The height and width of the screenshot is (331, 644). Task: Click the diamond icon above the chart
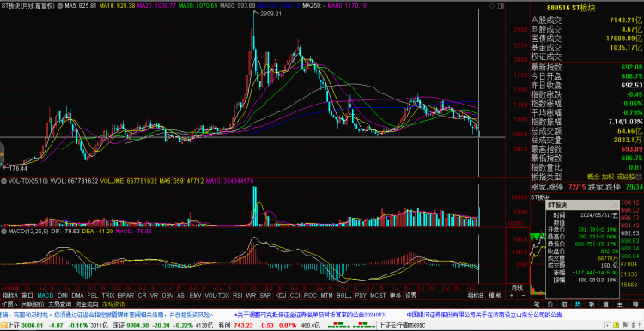[492, 6]
